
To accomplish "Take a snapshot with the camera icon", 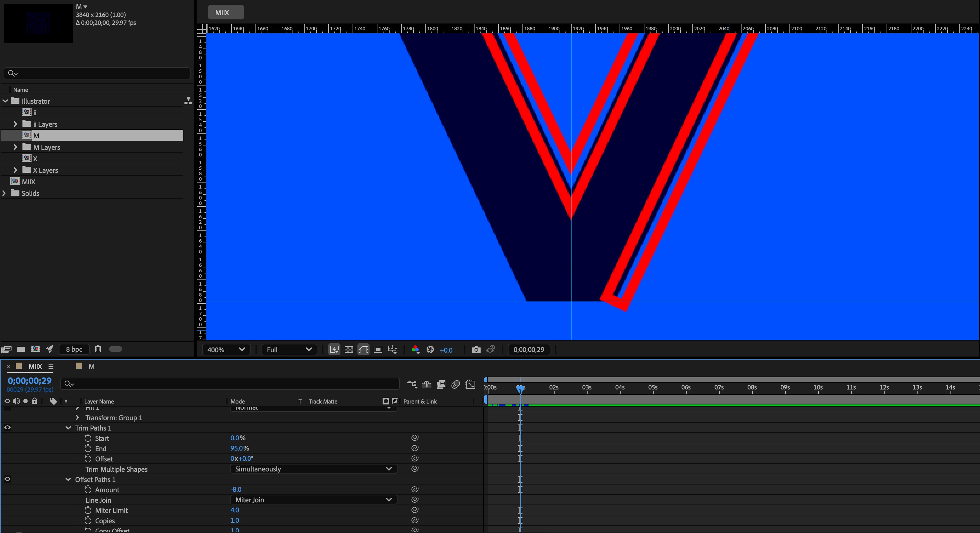I will pos(476,349).
